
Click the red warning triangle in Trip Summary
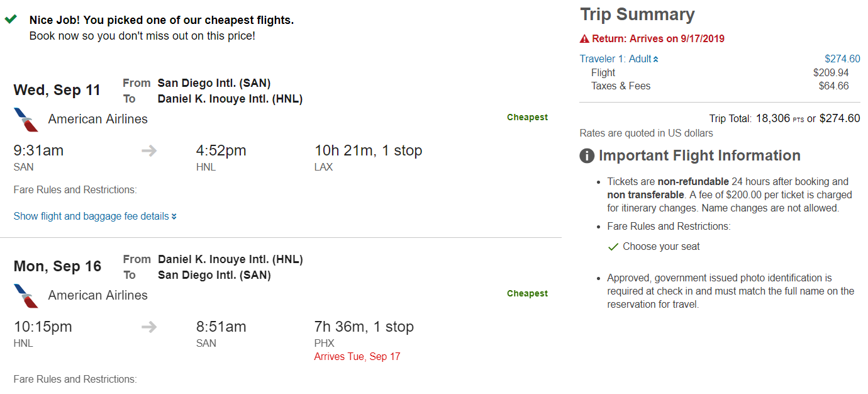(x=584, y=39)
